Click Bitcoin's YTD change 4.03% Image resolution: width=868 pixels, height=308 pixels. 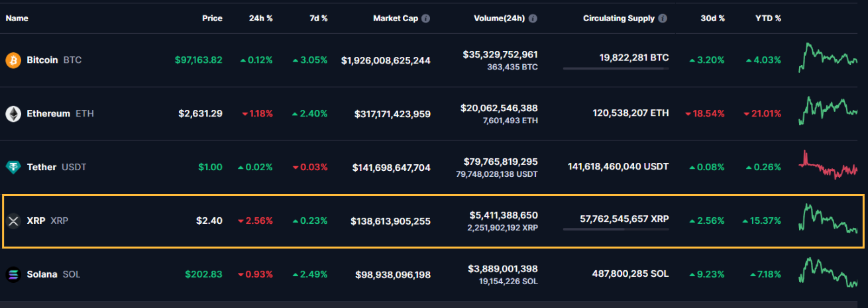(x=763, y=60)
